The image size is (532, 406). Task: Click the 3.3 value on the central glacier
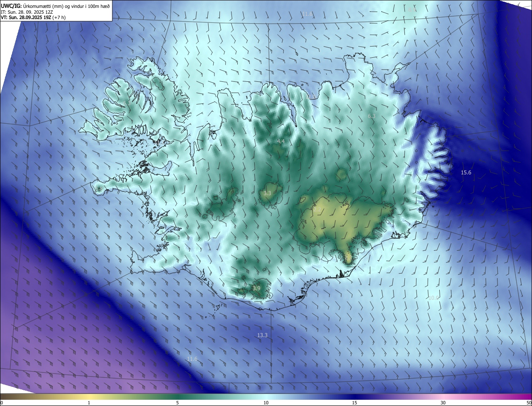(267, 193)
